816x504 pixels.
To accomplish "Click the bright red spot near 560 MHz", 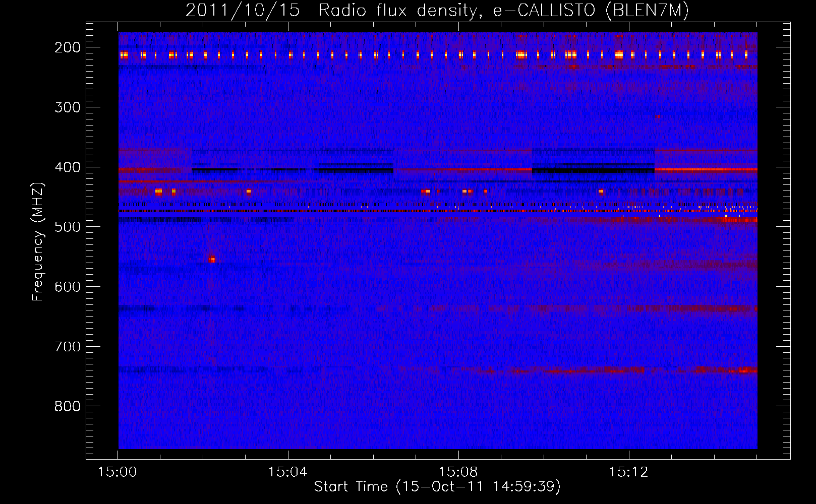I will coord(212,260).
